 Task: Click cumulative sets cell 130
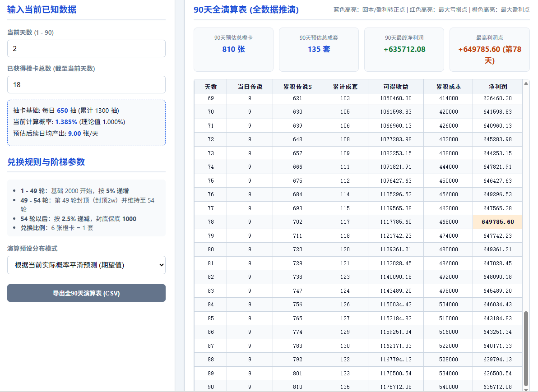coord(345,346)
